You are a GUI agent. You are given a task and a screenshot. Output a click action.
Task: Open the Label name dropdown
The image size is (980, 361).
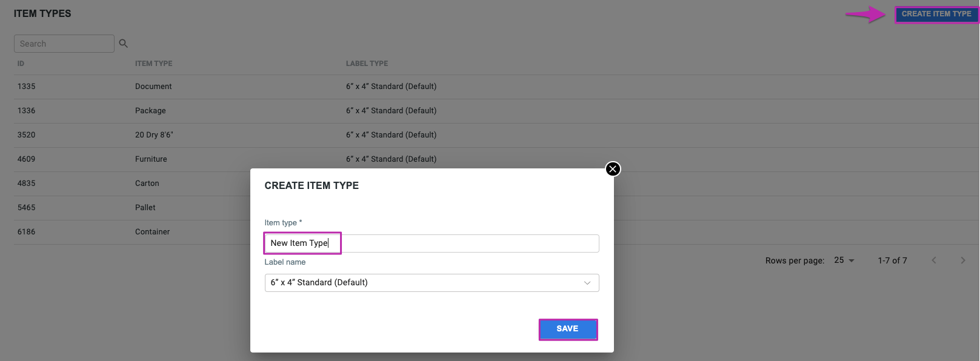coord(432,283)
